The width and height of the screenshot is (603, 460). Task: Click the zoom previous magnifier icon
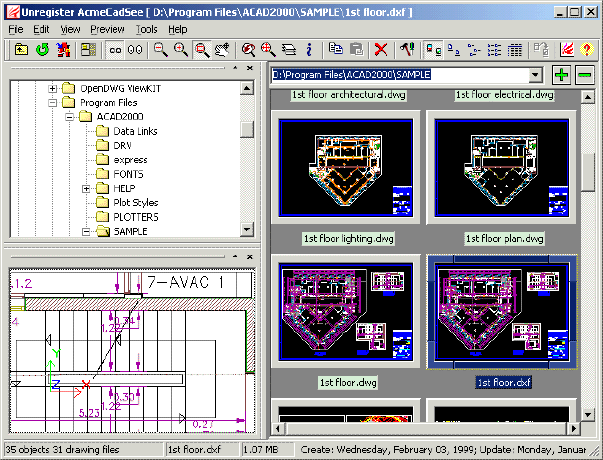(248, 50)
